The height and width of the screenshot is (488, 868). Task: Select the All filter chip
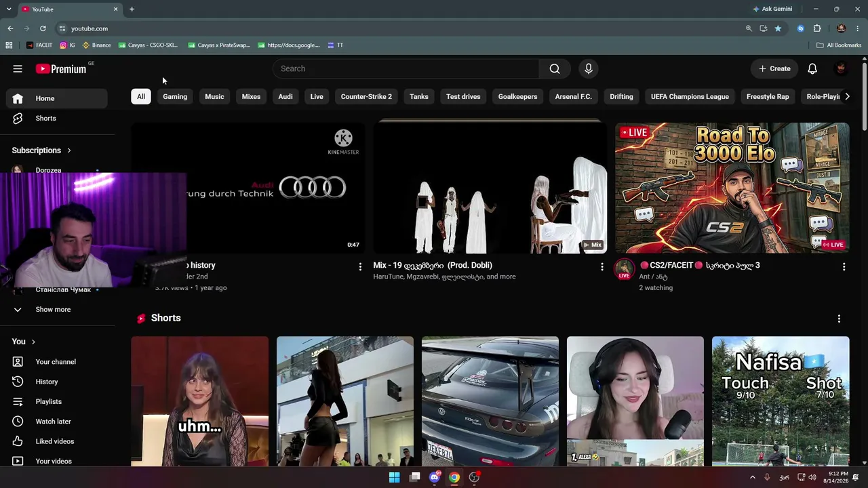pyautogui.click(x=141, y=96)
